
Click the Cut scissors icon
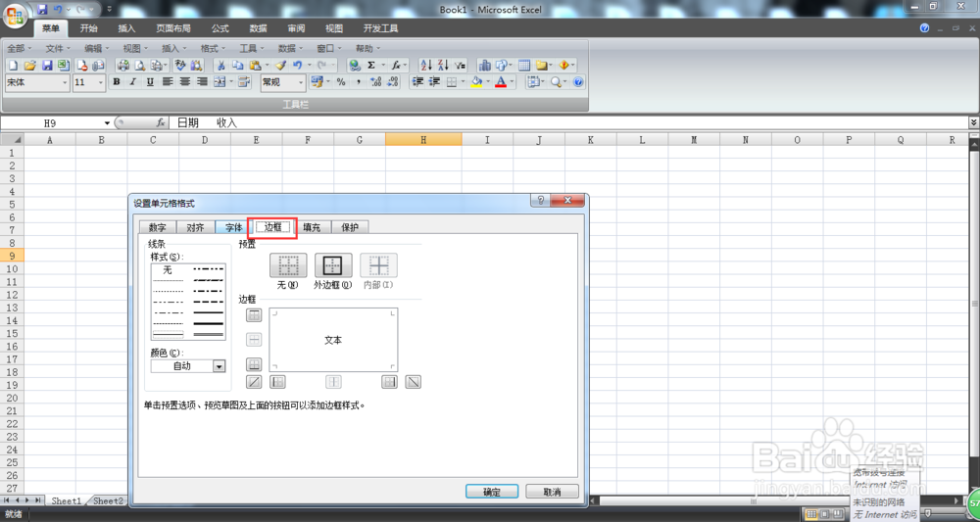[x=220, y=66]
